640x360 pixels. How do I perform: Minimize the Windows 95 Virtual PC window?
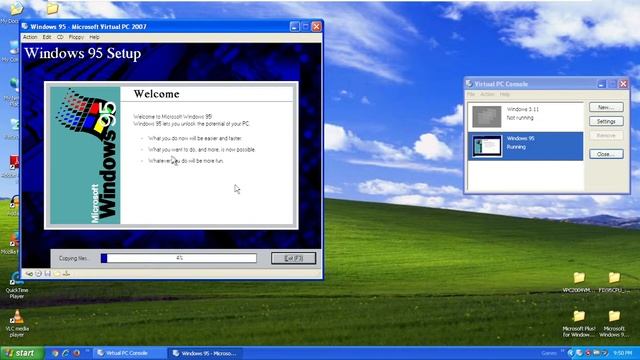294,27
